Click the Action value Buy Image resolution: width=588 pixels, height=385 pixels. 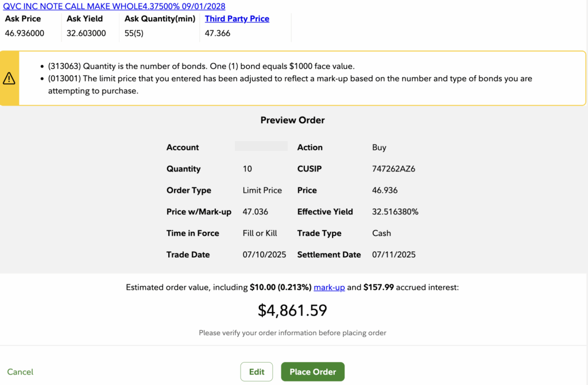(x=379, y=147)
